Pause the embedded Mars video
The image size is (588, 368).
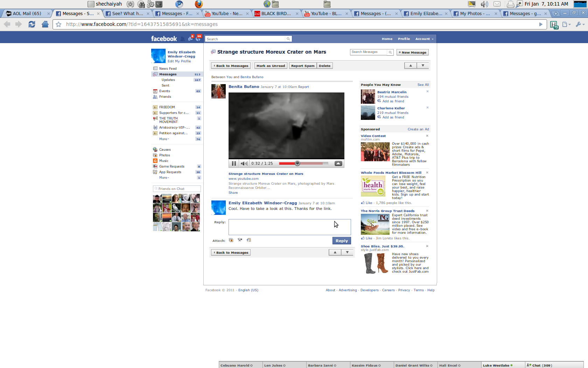[x=234, y=163]
